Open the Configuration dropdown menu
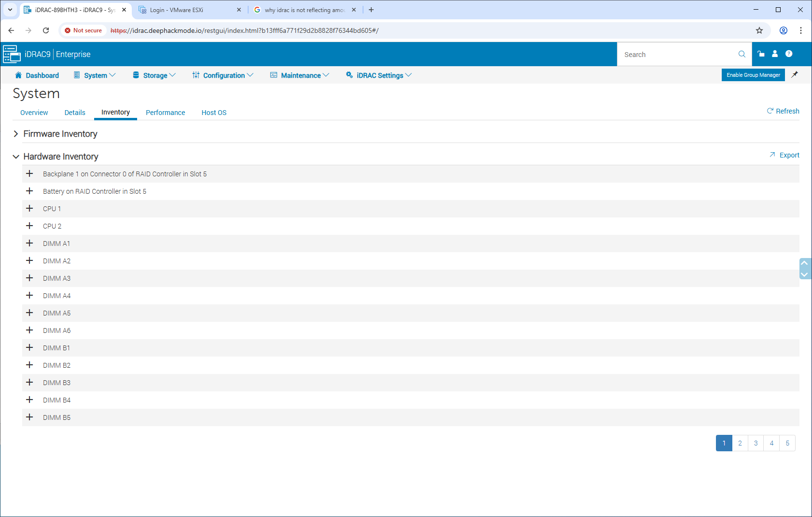This screenshot has height=517, width=812. tap(223, 75)
